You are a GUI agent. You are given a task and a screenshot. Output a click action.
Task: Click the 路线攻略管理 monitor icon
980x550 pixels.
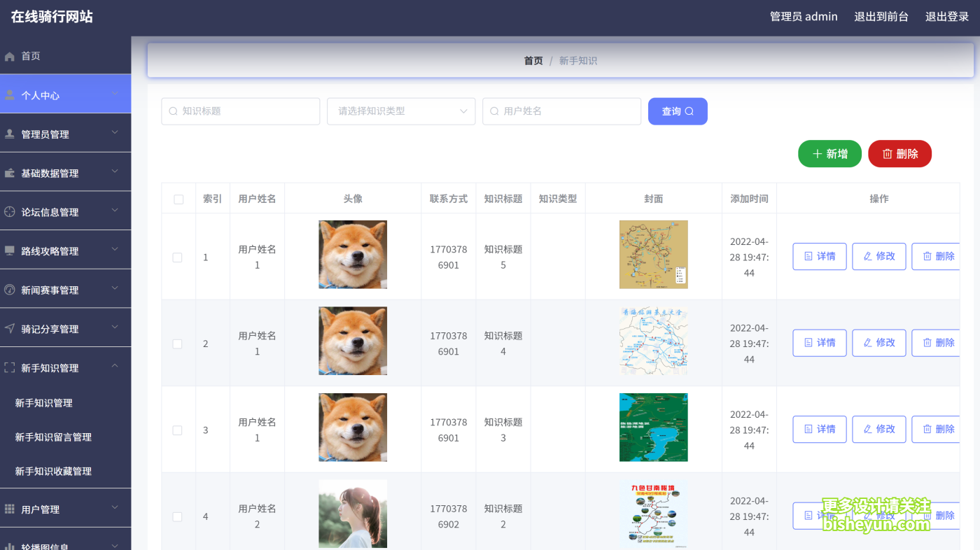10,249
